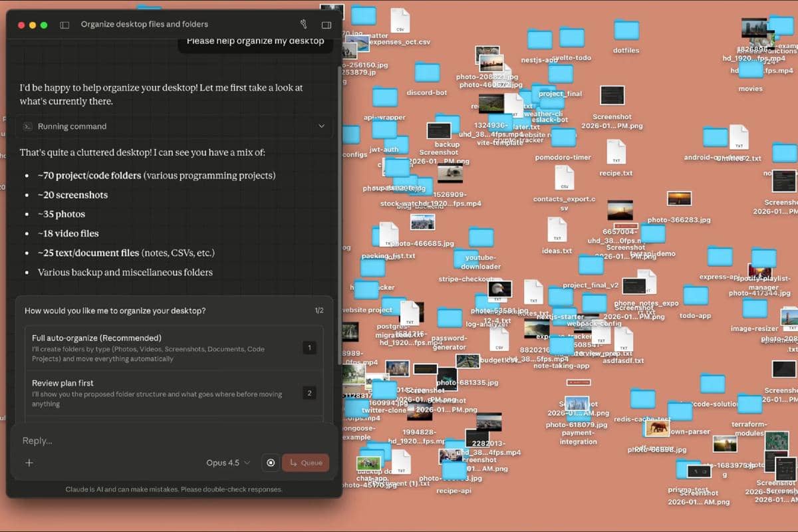
Task: Start dictation with the record icon beside Queue
Action: pyautogui.click(x=270, y=462)
